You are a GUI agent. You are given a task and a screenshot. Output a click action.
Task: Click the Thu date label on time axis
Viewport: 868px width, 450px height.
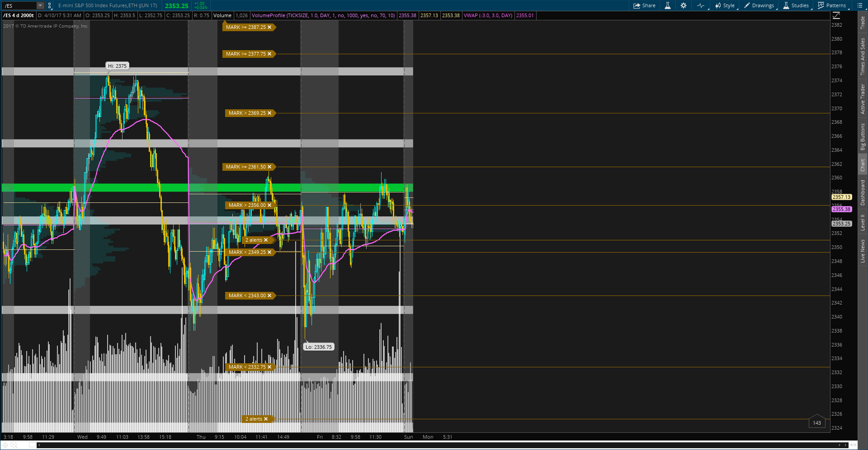click(x=201, y=437)
